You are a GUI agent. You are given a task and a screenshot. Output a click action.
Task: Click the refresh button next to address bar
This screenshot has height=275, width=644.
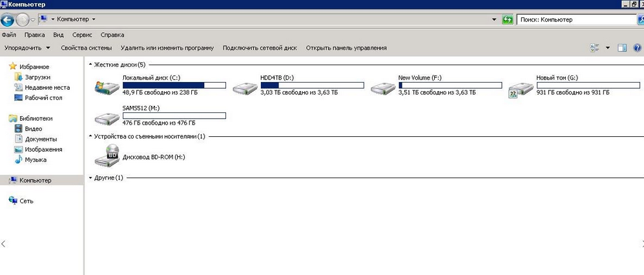(x=508, y=19)
